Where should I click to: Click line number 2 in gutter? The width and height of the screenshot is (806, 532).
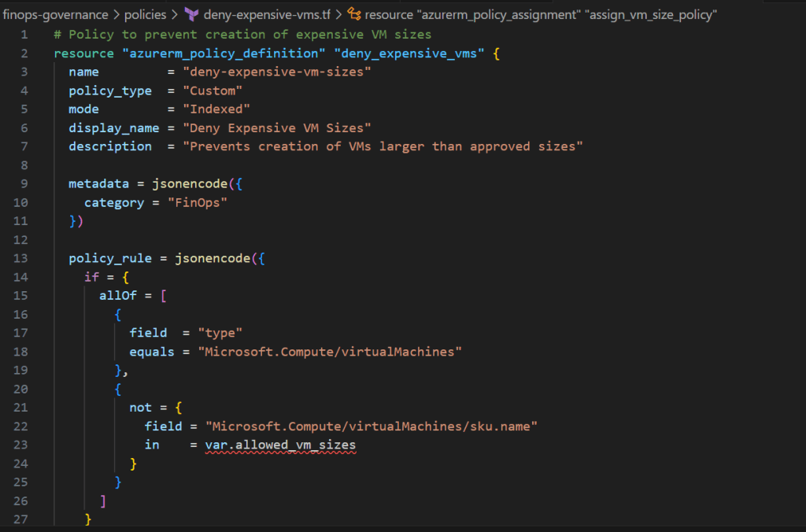(24, 54)
